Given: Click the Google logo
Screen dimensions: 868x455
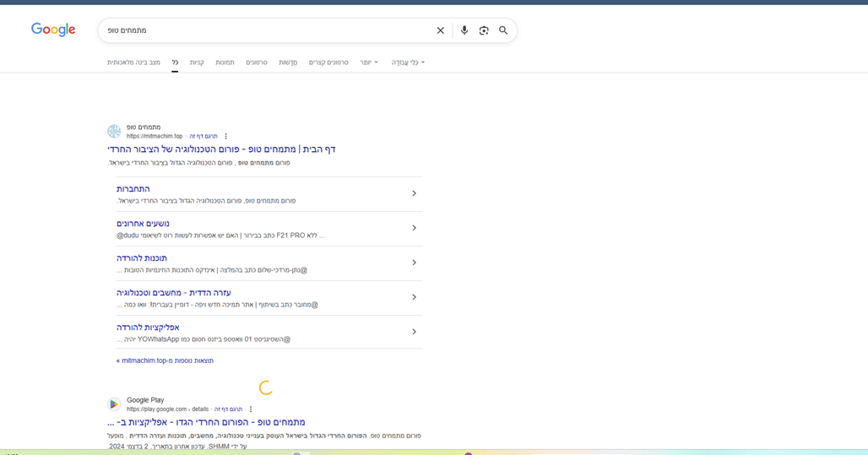Looking at the screenshot, I should 53,30.
